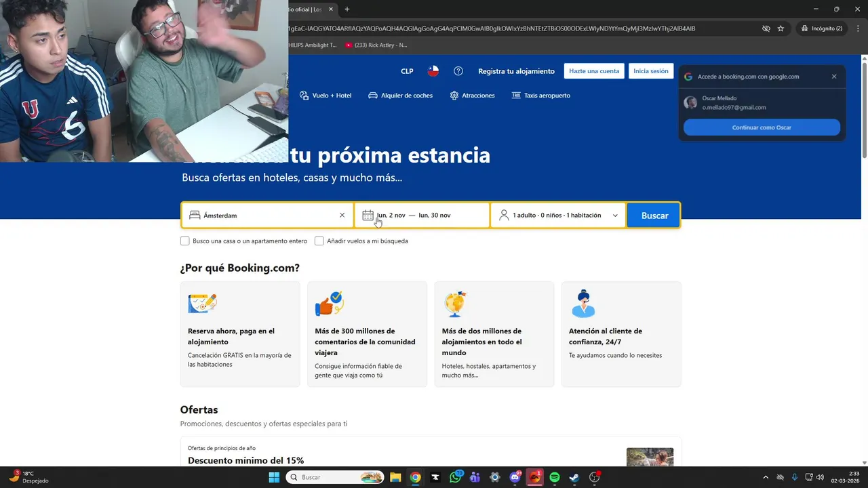Click Hazte una cuenta button
This screenshot has height=488, width=868.
pyautogui.click(x=594, y=71)
